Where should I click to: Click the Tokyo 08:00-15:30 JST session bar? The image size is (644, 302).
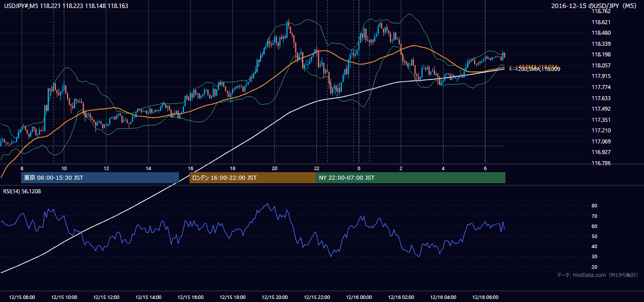coord(100,178)
